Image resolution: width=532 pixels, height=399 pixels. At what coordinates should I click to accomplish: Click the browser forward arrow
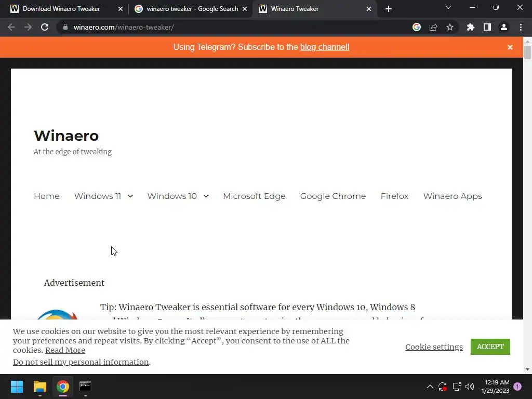pyautogui.click(x=28, y=27)
